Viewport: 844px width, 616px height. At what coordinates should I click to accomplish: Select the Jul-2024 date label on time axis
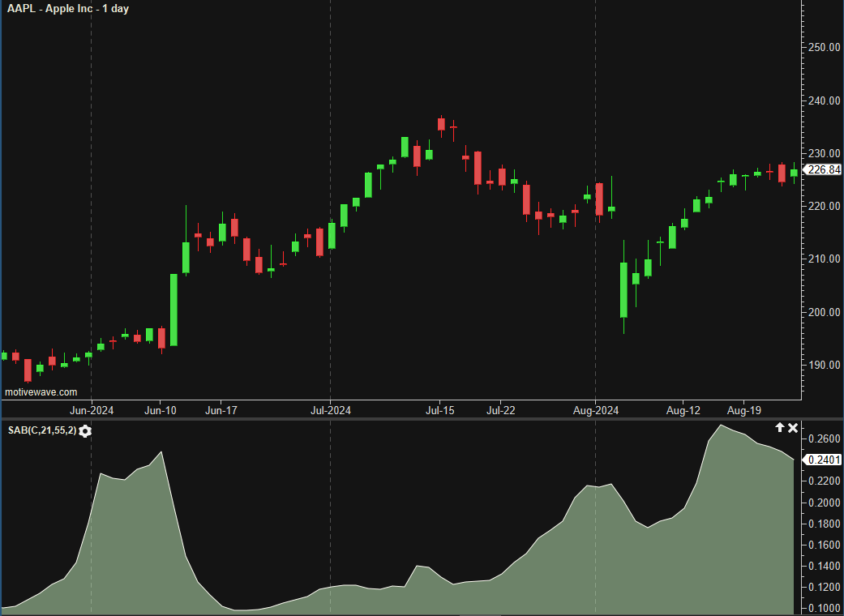(x=331, y=411)
